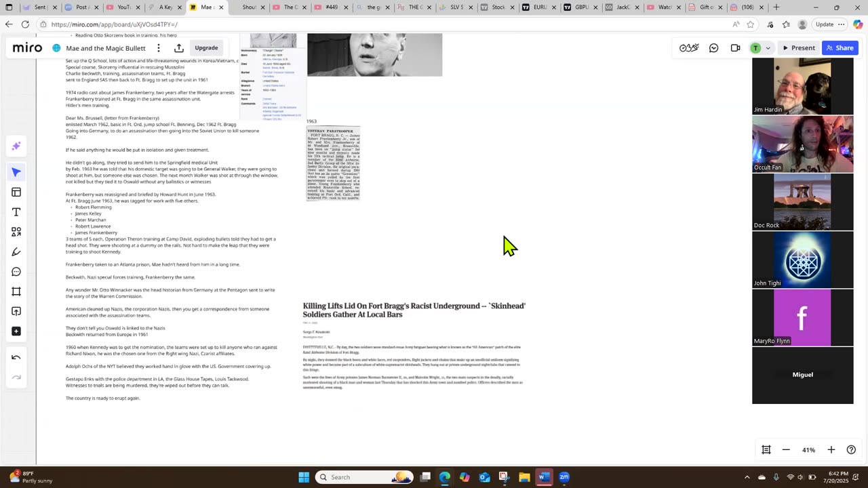Click the export board icon
The height and width of the screenshot is (488, 868).
click(179, 48)
